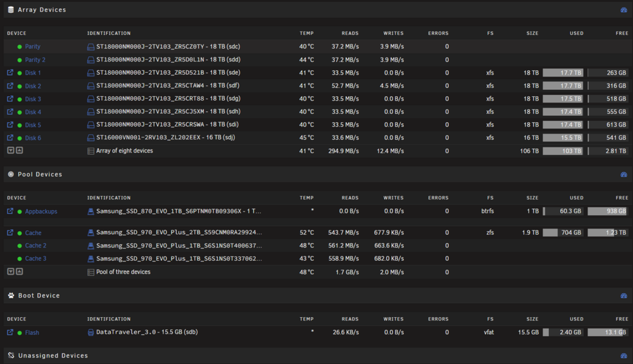Click the up arrow toggle under array devices
The image size is (633, 364).
coord(20,150)
